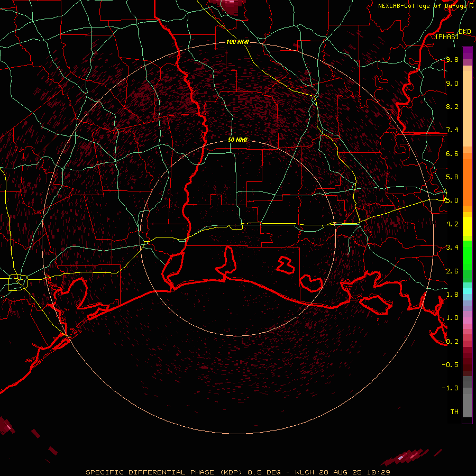
Task: Click the "20 AUG 25" date text
Action: [x=341, y=472]
